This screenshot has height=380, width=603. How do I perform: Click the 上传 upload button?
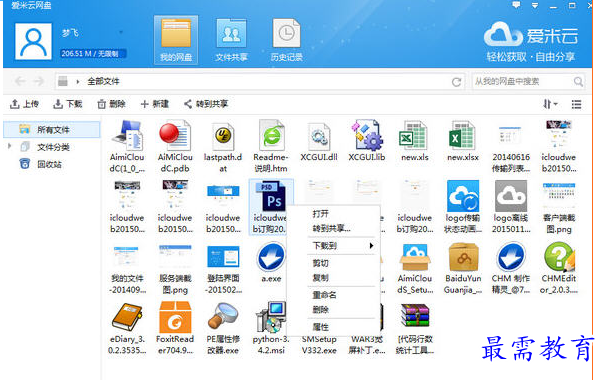pyautogui.click(x=24, y=104)
